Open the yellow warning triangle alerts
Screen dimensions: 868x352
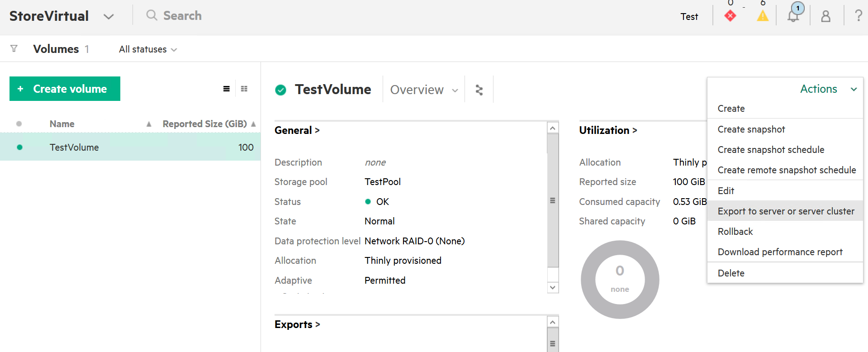[763, 16]
